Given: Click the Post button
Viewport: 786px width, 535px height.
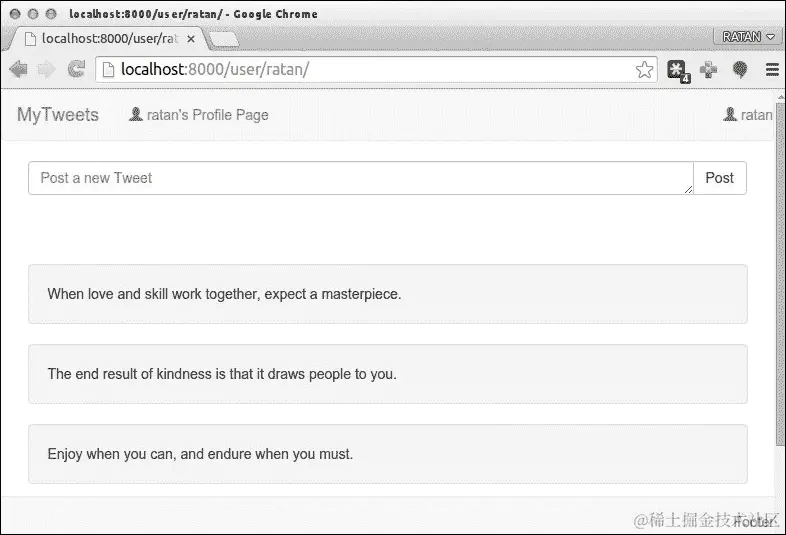Looking at the screenshot, I should [x=720, y=178].
